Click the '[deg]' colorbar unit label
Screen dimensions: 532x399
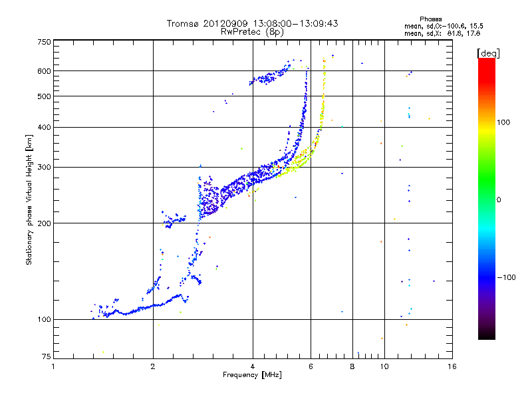pos(488,53)
